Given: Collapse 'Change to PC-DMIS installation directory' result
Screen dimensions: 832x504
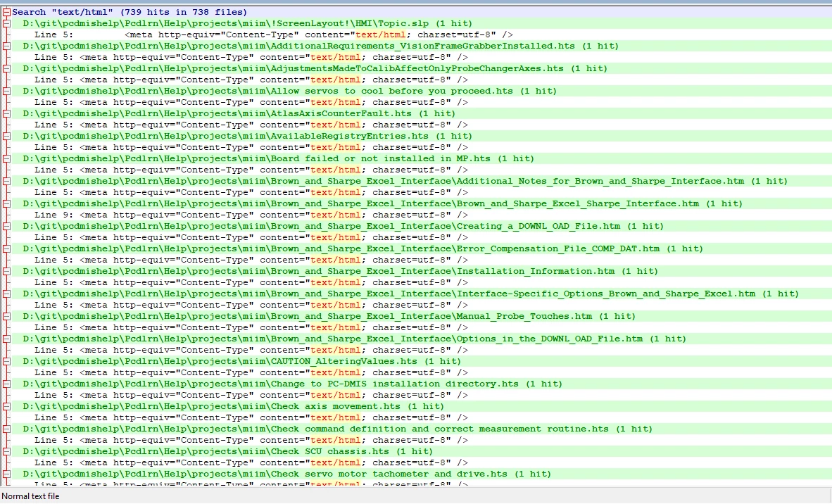Looking at the screenshot, I should (x=6, y=384).
